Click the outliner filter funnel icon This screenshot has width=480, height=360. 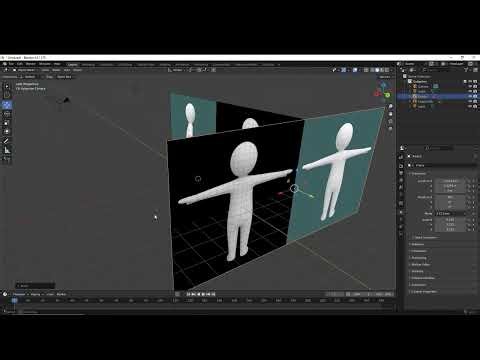(x=466, y=70)
